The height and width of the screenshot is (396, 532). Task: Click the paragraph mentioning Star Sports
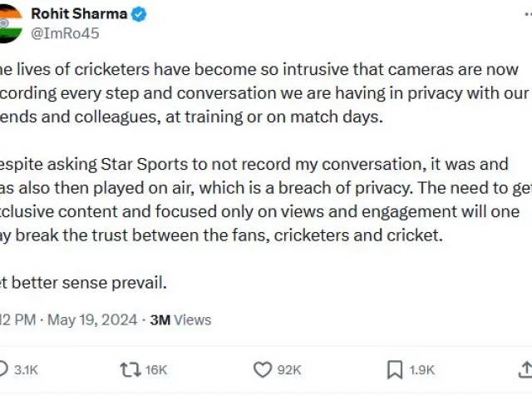[x=266, y=200]
